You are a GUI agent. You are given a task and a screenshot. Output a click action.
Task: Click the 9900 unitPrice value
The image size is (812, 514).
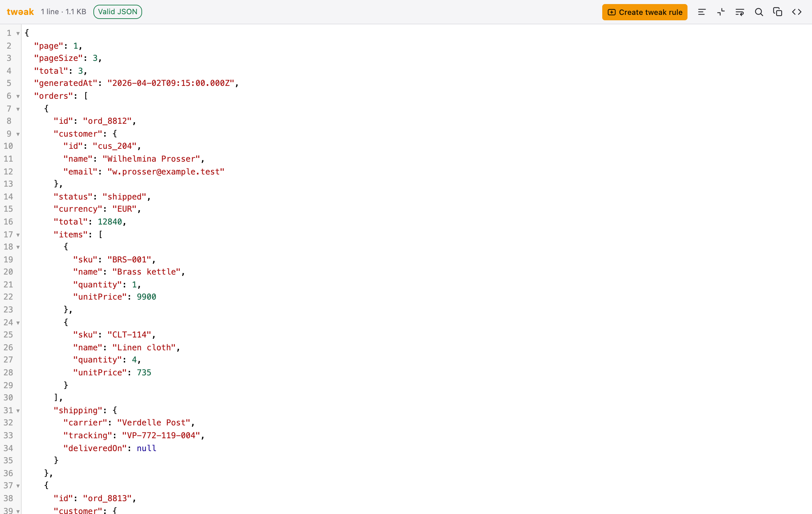pos(146,297)
